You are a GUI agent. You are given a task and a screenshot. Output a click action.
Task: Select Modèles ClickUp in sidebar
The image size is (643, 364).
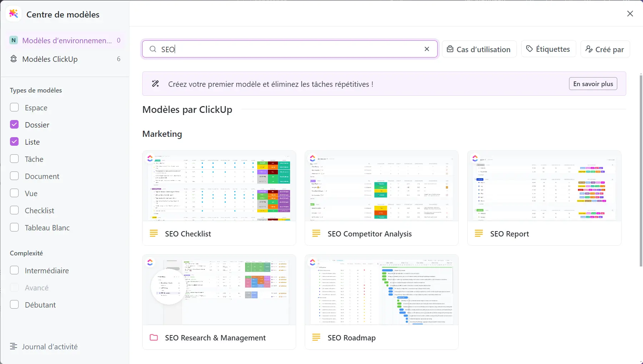[65, 59]
